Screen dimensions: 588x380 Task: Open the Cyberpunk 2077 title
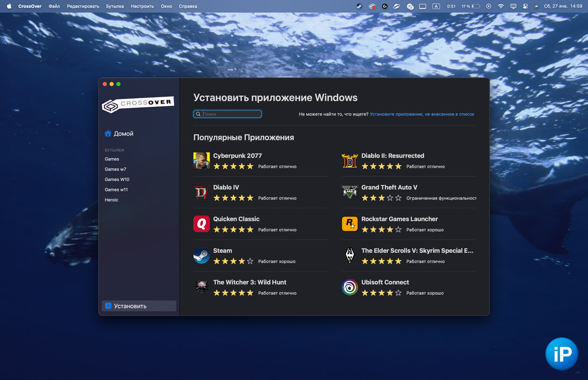(238, 155)
